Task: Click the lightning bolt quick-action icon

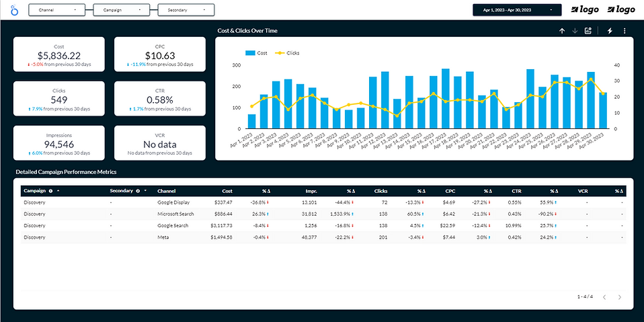Action: 610,31
